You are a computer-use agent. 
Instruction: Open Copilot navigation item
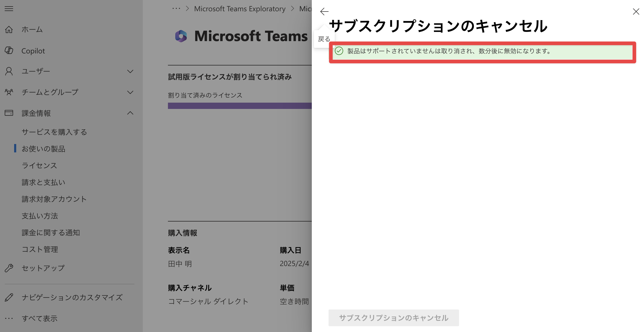[33, 51]
